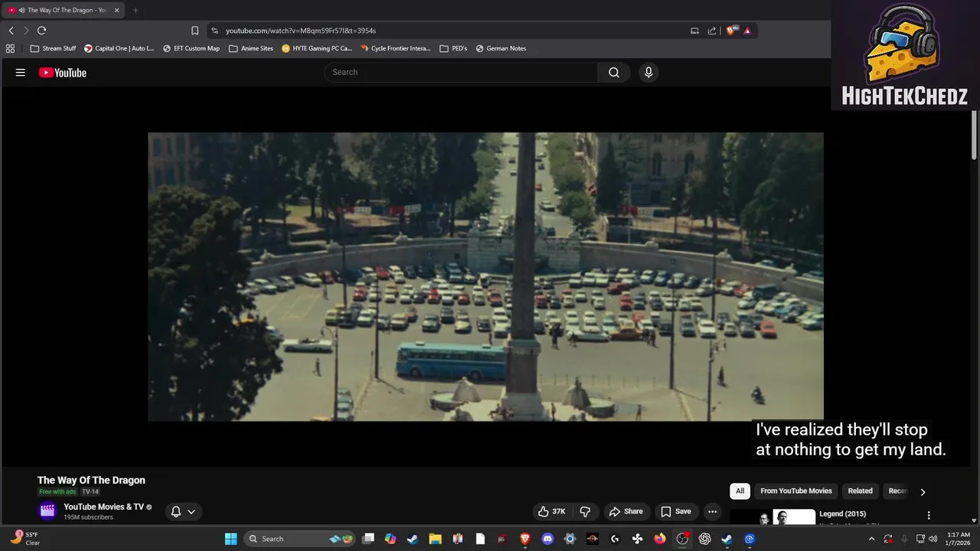This screenshot has height=551, width=980.
Task: Open YouTube Movies & TV channel name
Action: click(x=103, y=507)
